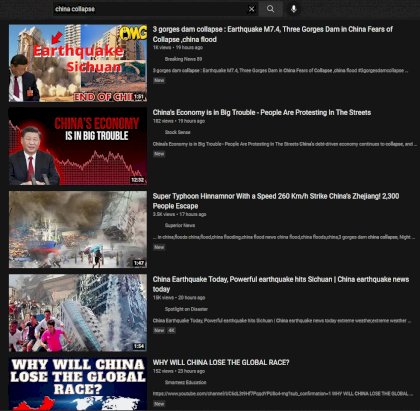This screenshot has height=411, width=420.
Task: Open 'WHY WILL CHINA LOSE THE GLOBAL RACE?' title
Action: click(x=221, y=362)
